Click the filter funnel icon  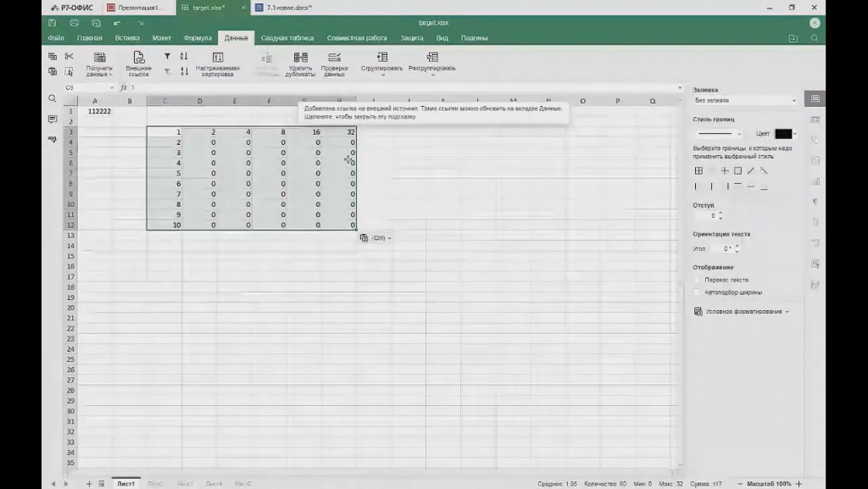(167, 56)
